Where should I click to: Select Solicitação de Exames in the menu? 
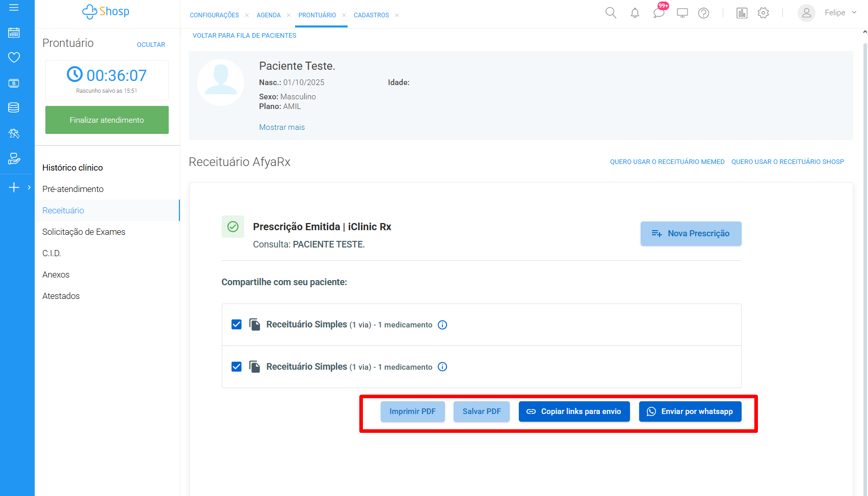point(84,232)
